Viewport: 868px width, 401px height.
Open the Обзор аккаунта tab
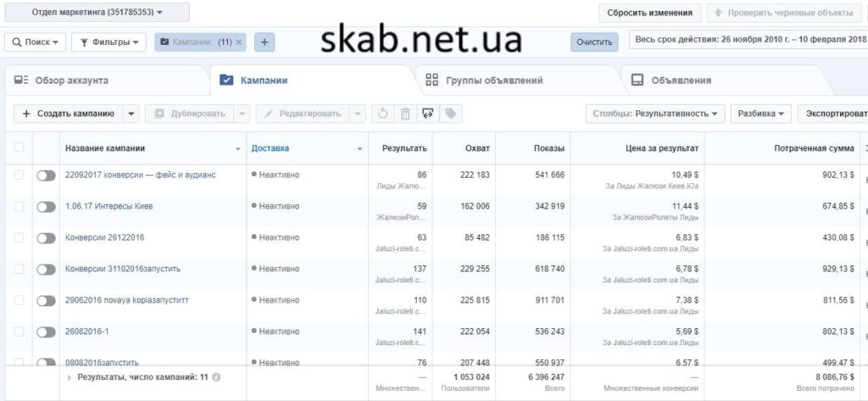[x=71, y=81]
